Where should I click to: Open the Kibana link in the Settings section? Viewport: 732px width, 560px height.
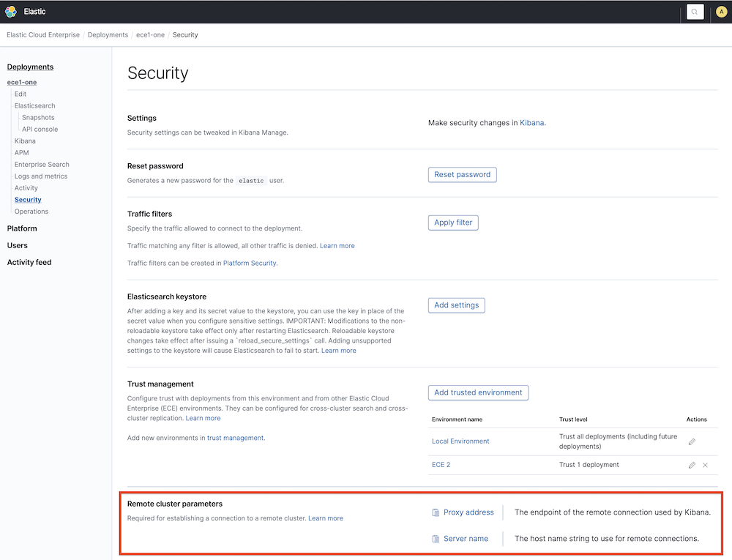(532, 122)
